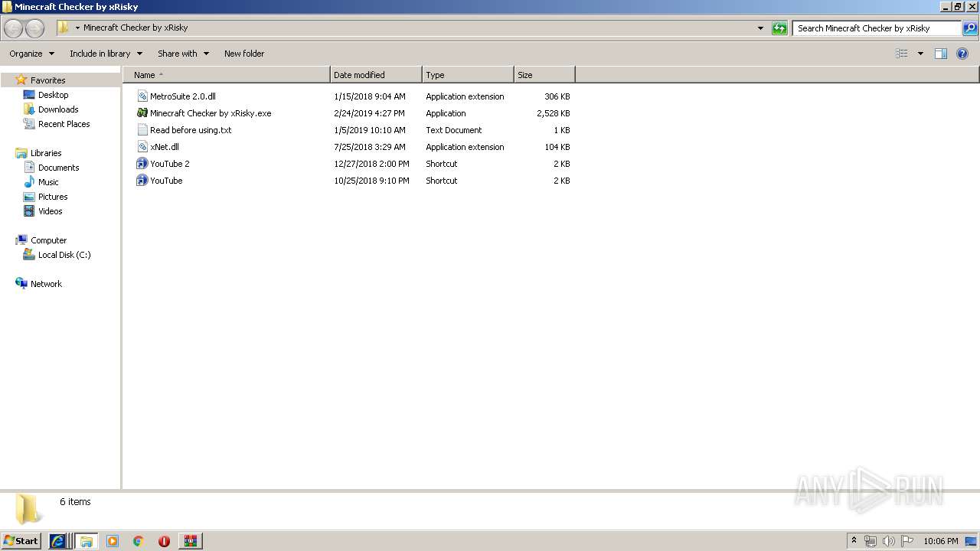Open the Organize dropdown menu
980x551 pixels.
[32, 54]
